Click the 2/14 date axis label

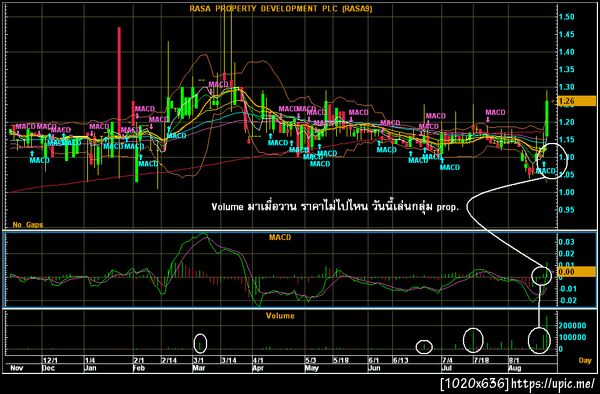[169, 360]
